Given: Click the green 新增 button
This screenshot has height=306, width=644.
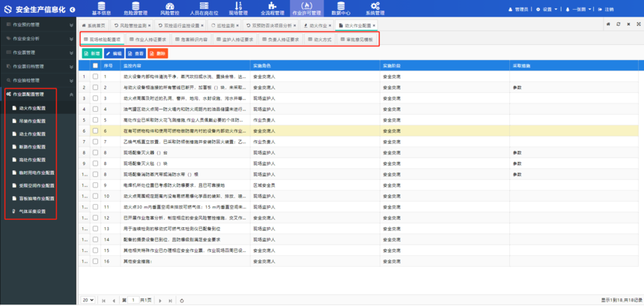Looking at the screenshot, I should (91, 54).
